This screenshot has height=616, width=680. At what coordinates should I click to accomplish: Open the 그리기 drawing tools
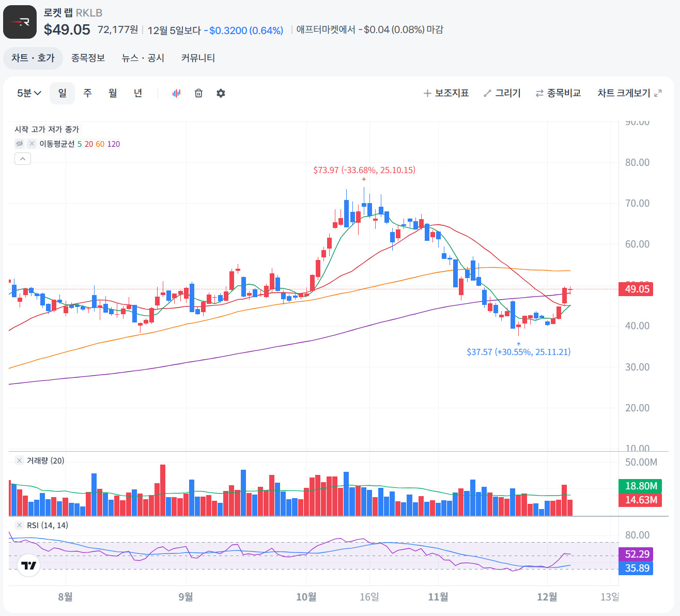point(502,93)
